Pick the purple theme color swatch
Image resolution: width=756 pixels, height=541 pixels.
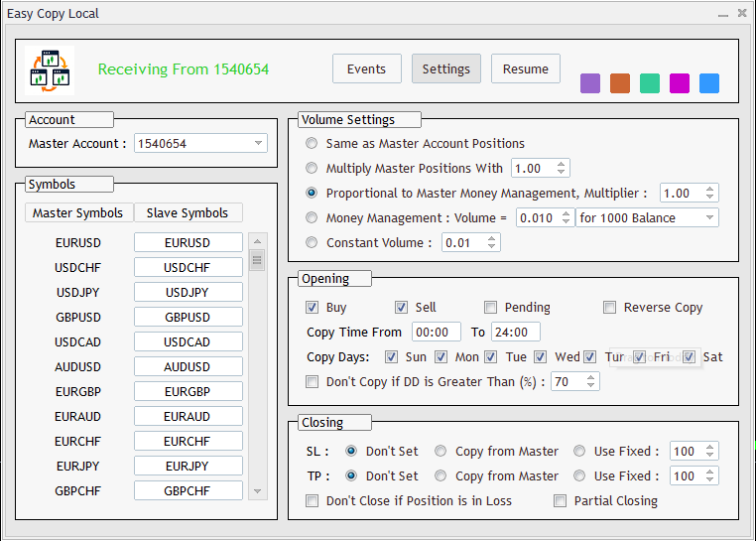click(590, 83)
